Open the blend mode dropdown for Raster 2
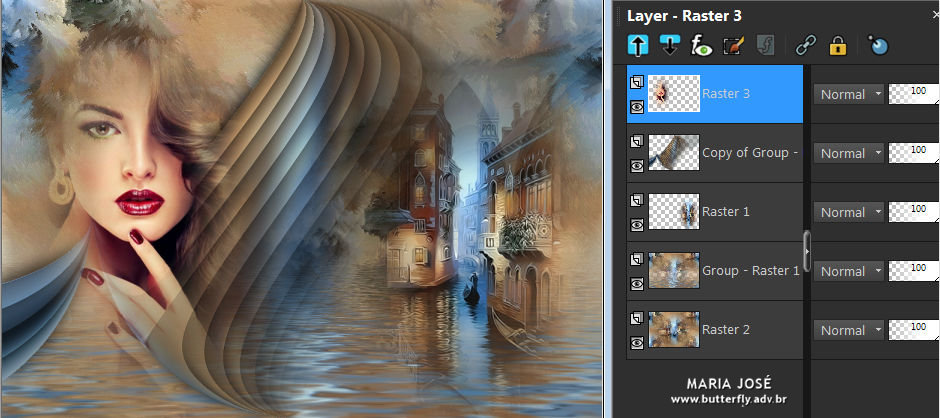This screenshot has width=940, height=418. 848,330
